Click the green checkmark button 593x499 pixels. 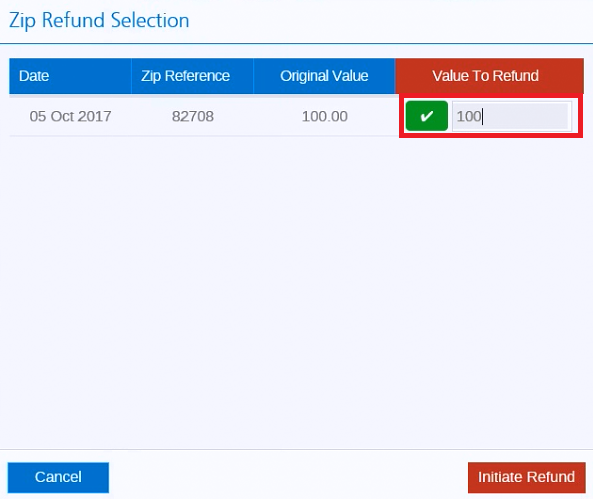coord(427,116)
